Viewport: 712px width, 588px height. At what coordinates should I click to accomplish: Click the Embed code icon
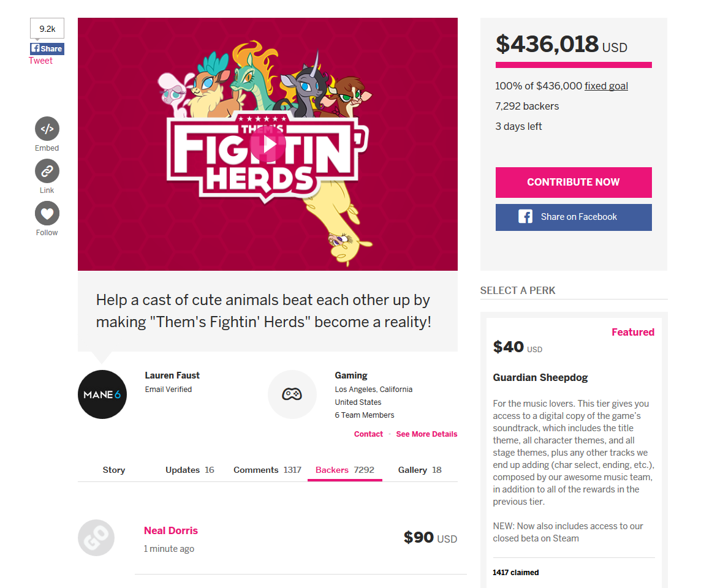click(47, 129)
